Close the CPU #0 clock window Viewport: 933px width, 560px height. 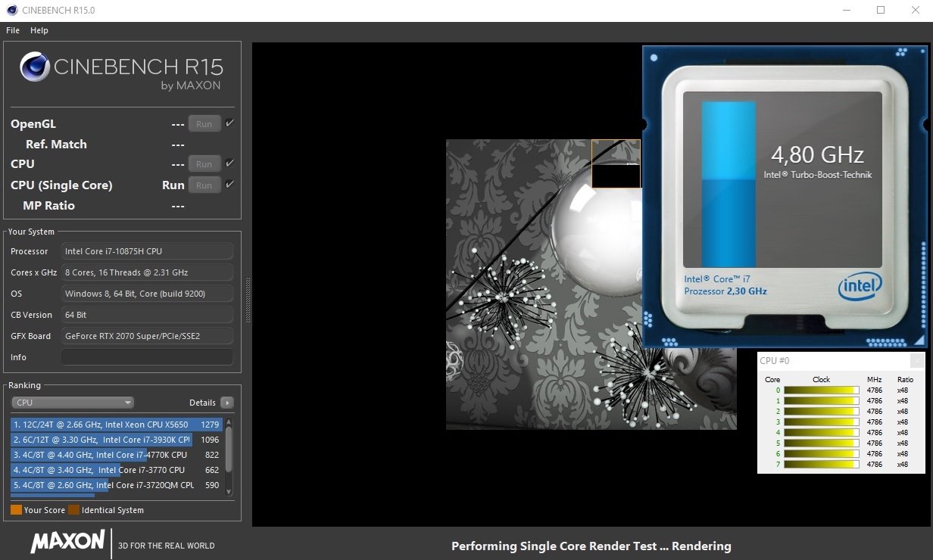point(917,361)
